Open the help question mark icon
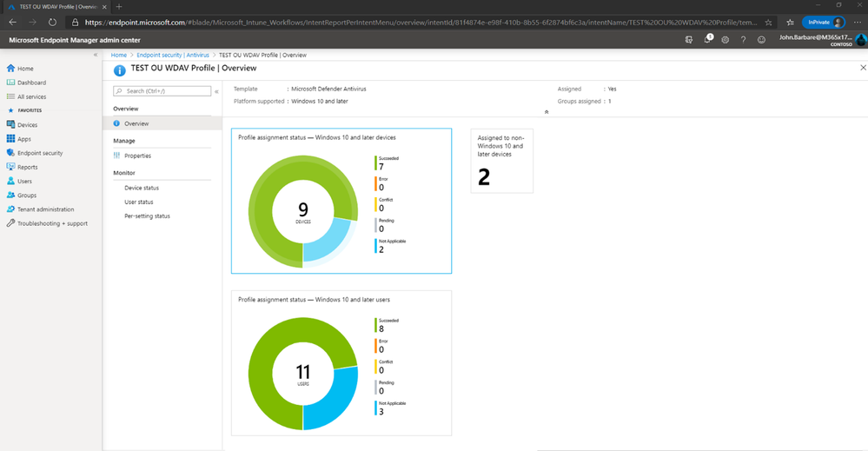Viewport: 868px width, 451px height. (x=744, y=40)
